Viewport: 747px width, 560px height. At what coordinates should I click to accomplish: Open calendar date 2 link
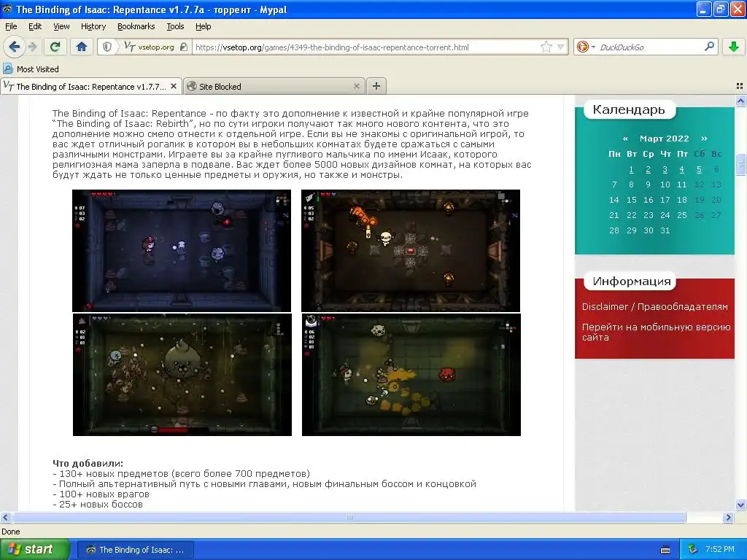pyautogui.click(x=648, y=169)
